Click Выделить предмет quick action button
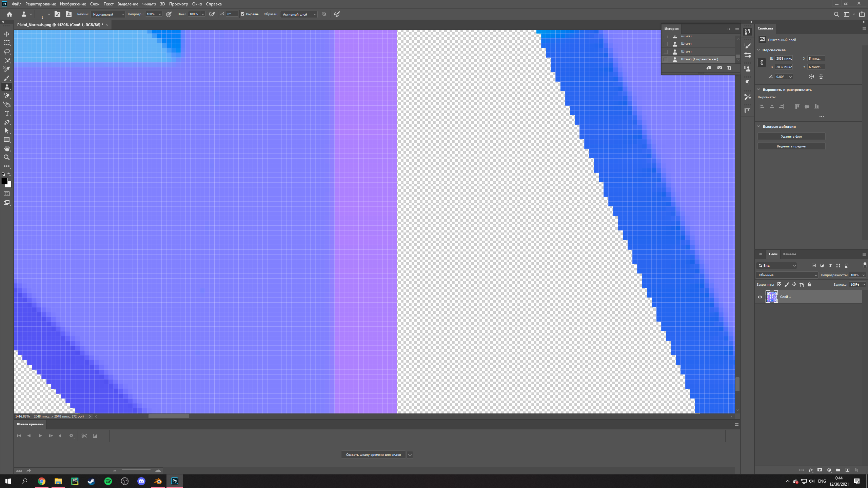 tap(792, 147)
